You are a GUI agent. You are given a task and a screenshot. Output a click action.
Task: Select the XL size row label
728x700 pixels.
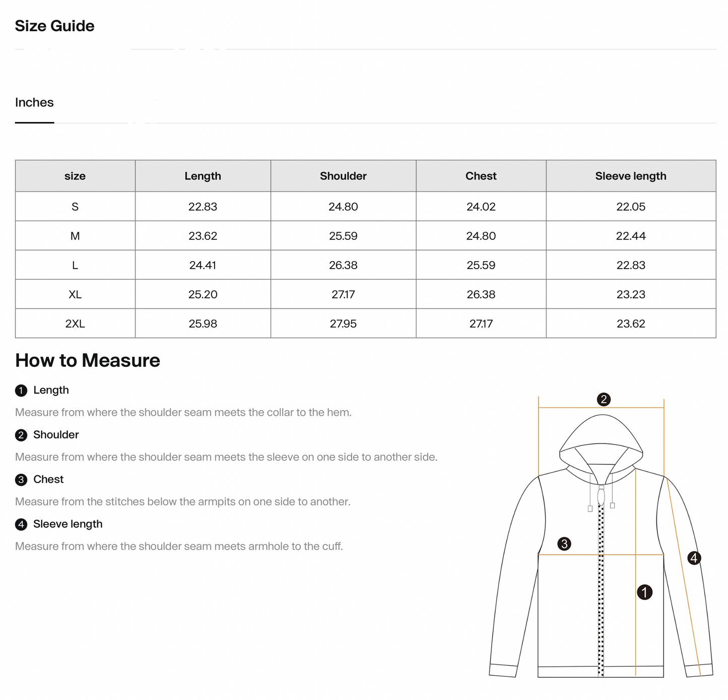click(75, 295)
